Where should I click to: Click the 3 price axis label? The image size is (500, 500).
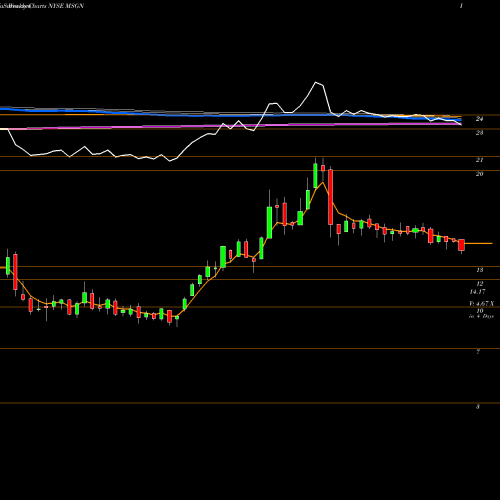(x=478, y=407)
